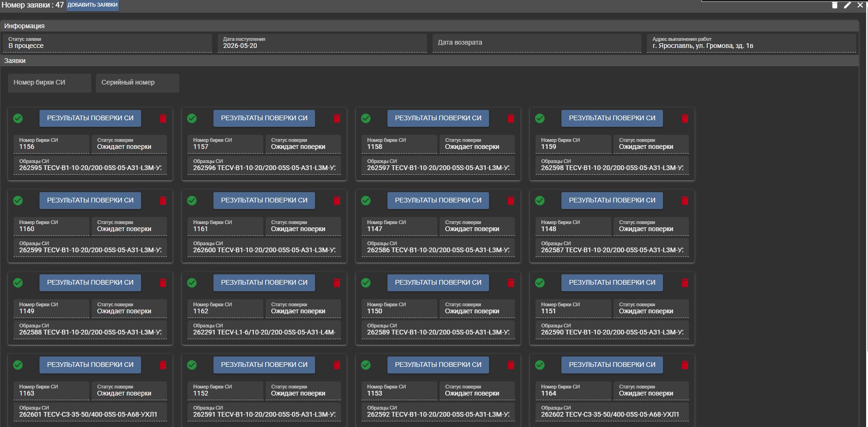Open verification results for tag 1161

(264, 201)
